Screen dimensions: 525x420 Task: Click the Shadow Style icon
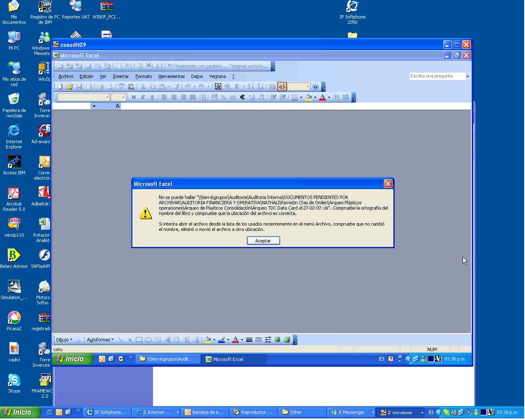(x=278, y=340)
